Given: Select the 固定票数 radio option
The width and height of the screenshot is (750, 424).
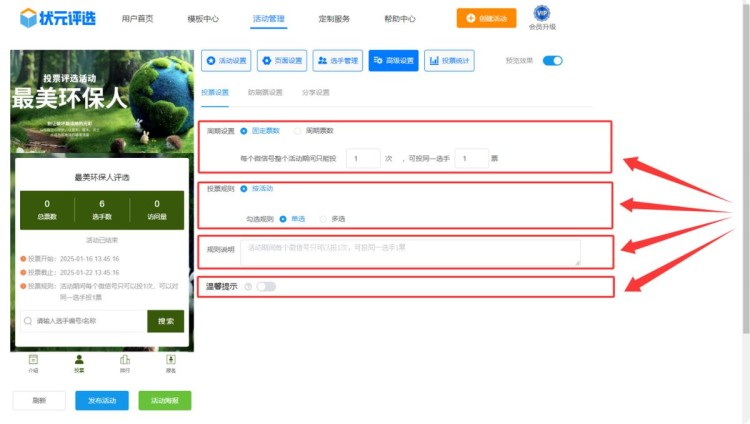Looking at the screenshot, I should (244, 130).
